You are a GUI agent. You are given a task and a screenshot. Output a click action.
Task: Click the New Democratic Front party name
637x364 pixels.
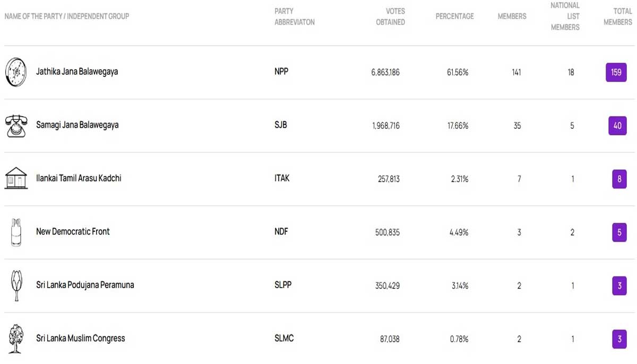click(x=73, y=231)
